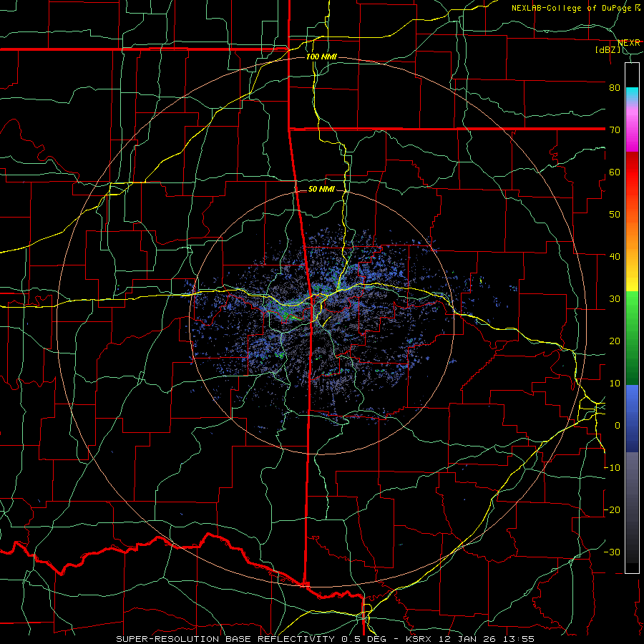Click the 10 dBZ scale label
The width and height of the screenshot is (644, 644).
(x=615, y=384)
